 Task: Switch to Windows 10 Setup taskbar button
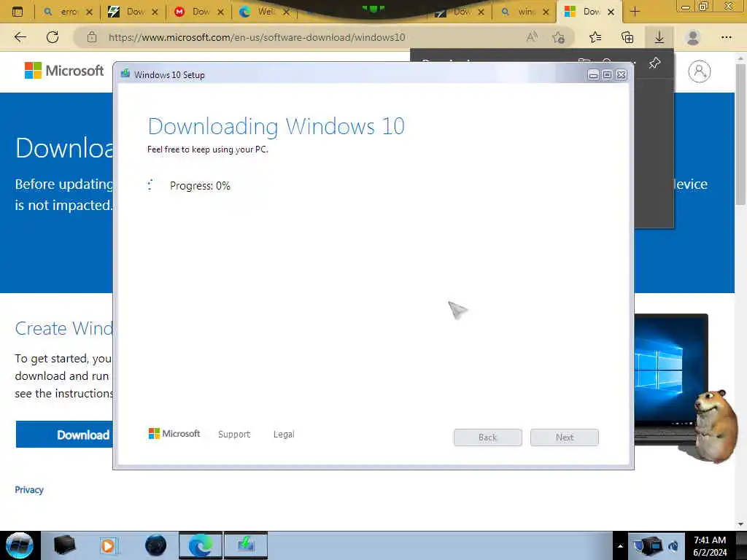tap(246, 545)
